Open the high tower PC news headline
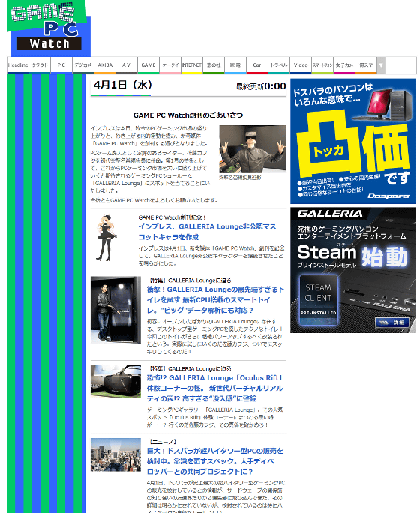The image size is (420, 513). click(215, 461)
